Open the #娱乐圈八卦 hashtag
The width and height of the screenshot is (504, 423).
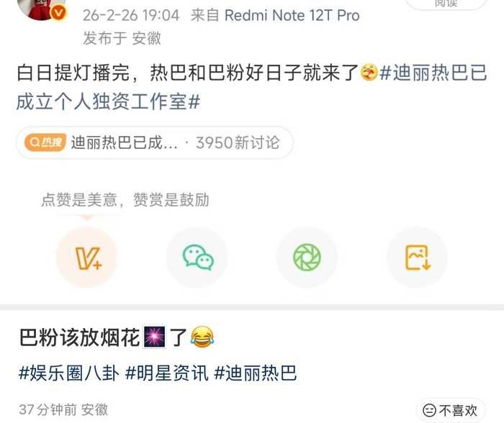click(x=69, y=373)
